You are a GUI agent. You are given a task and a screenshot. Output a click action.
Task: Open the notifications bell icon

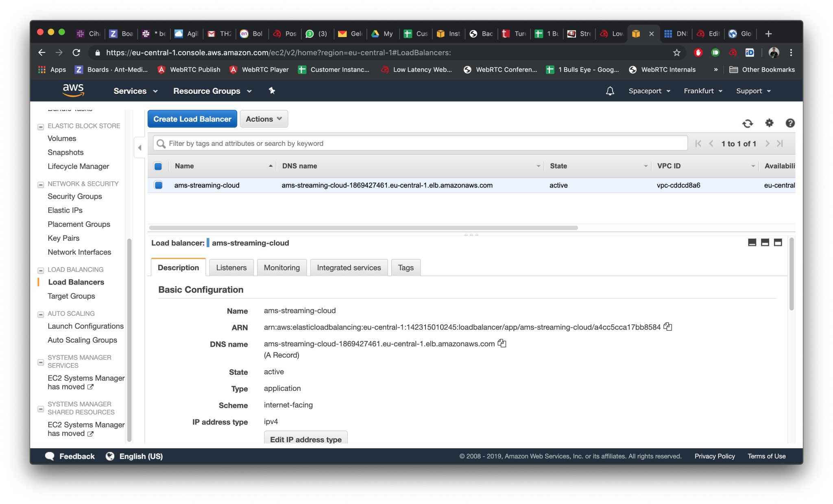pyautogui.click(x=610, y=91)
